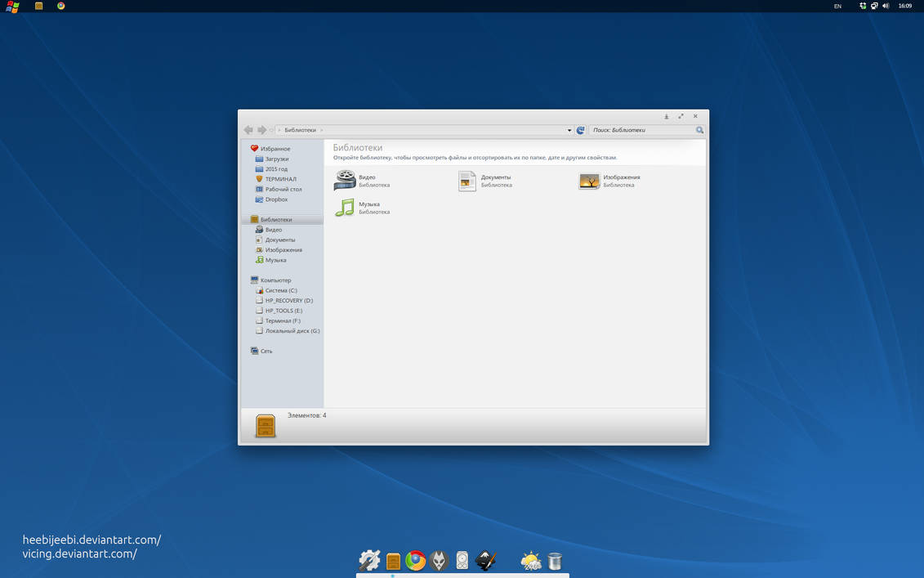
Task: Click the search magnifier icon
Action: (x=699, y=130)
